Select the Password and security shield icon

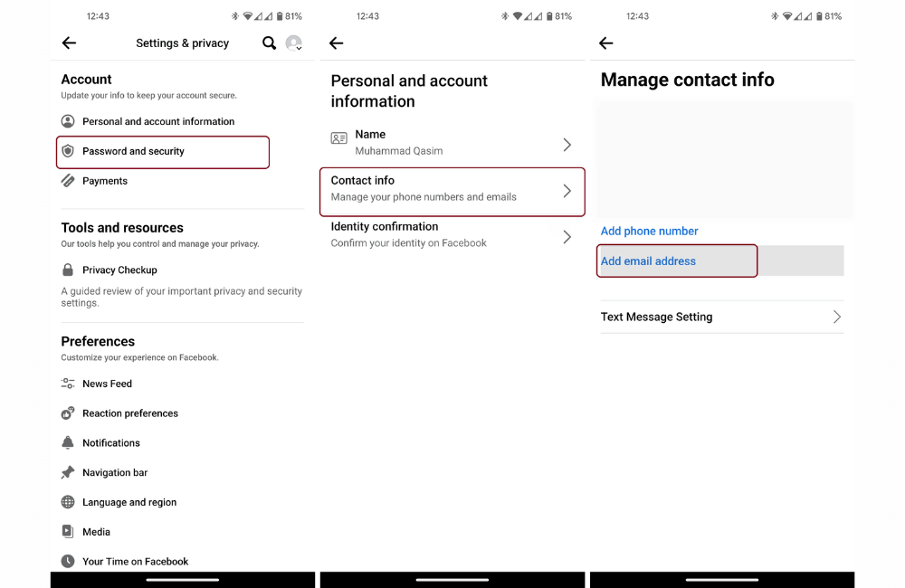[69, 152]
